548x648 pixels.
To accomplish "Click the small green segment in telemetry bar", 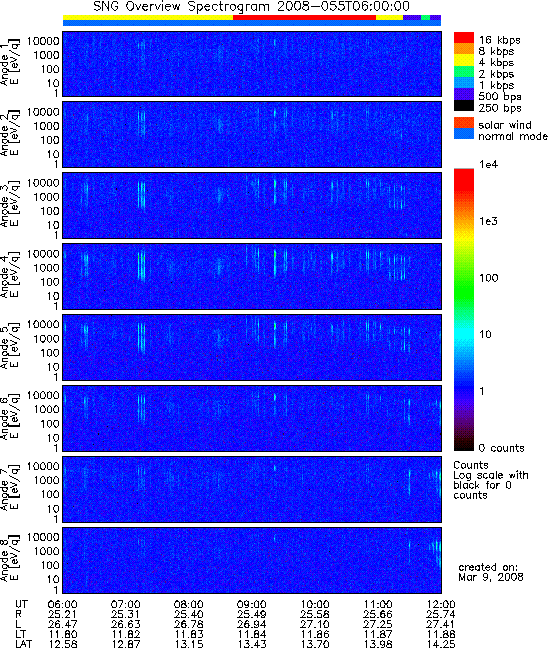I will point(425,17).
